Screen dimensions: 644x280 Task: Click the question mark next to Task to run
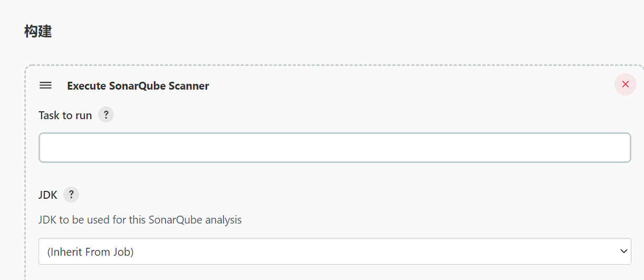coord(106,115)
